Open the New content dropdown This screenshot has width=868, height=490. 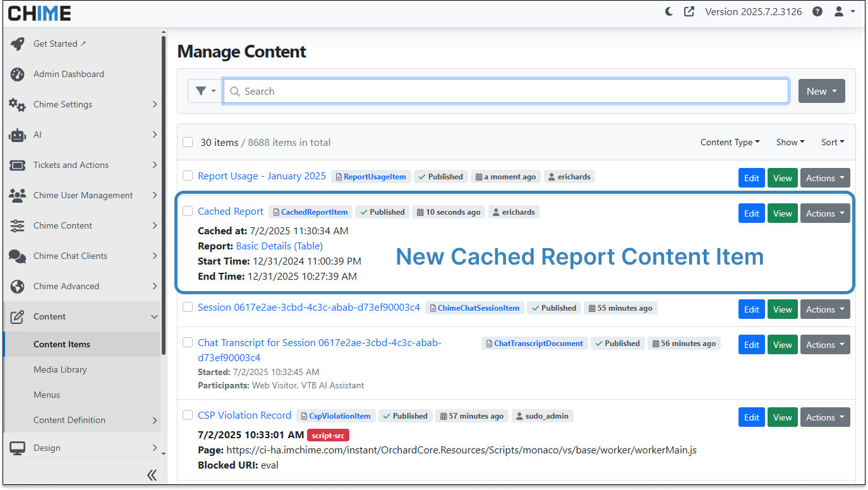[821, 91]
